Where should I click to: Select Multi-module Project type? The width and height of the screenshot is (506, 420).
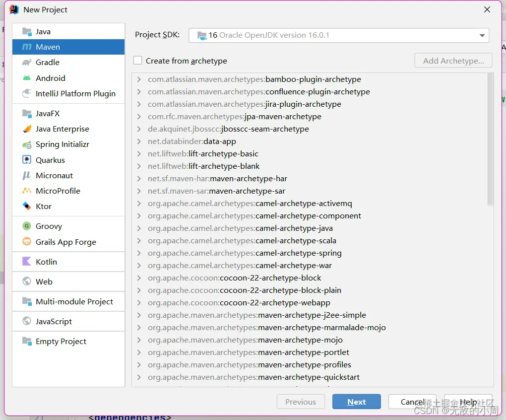[68, 301]
